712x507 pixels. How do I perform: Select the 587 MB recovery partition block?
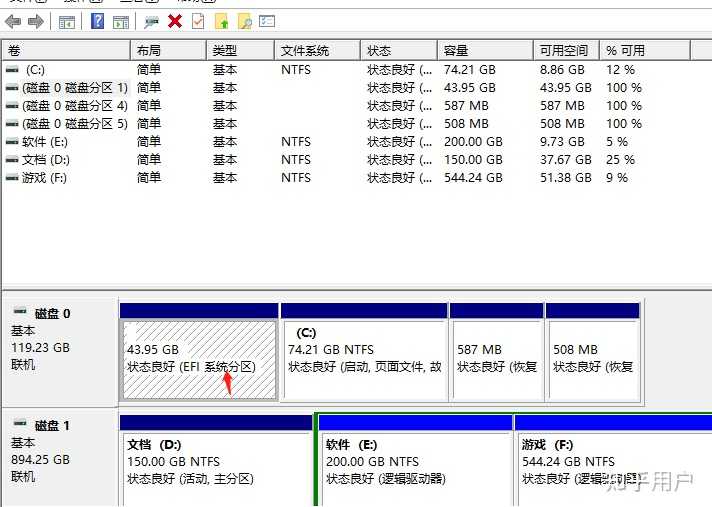point(497,352)
